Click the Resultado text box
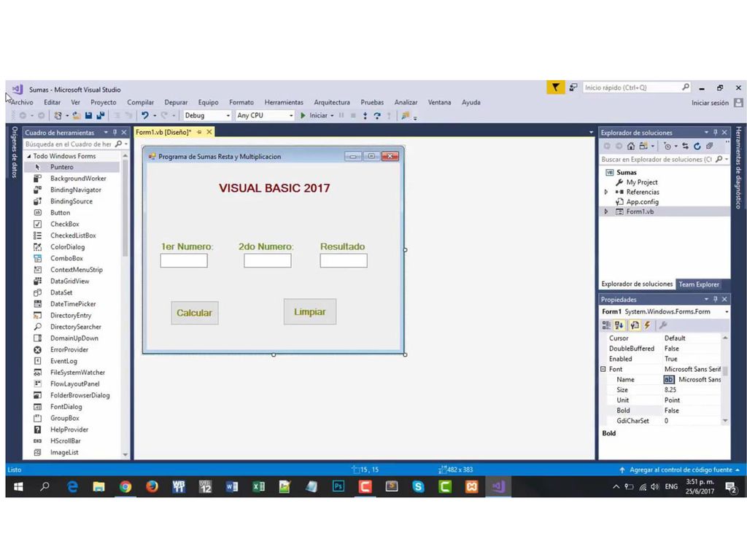Screen dimensions: 747x560 point(344,260)
